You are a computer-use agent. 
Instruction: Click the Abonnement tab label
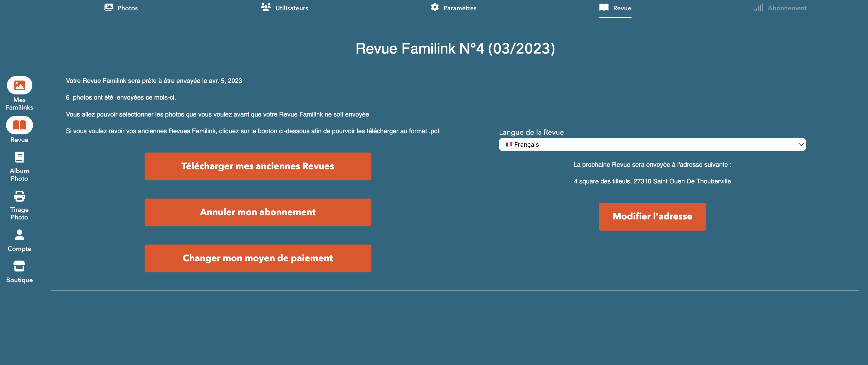pyautogui.click(x=787, y=8)
